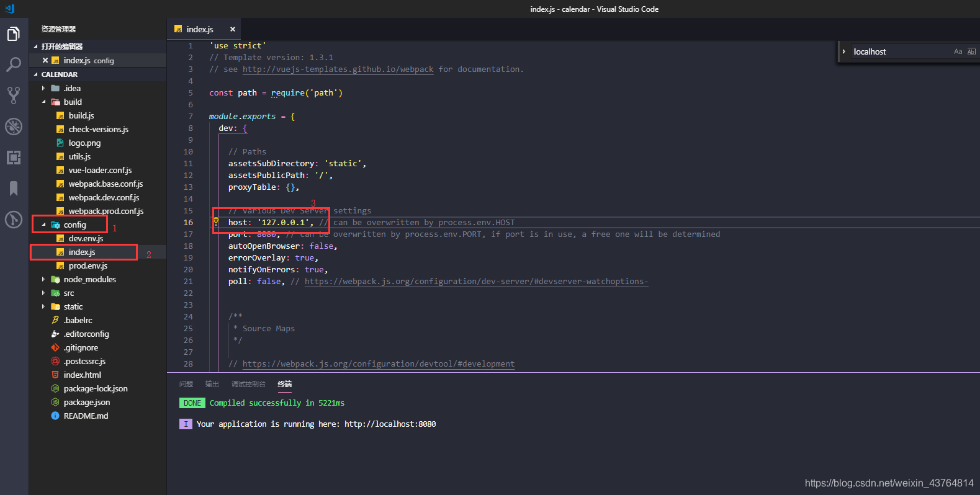Viewport: 980px width, 495px height.
Task: Open vuejs-templates.github.io/webpack link on line 3
Action: [338, 69]
